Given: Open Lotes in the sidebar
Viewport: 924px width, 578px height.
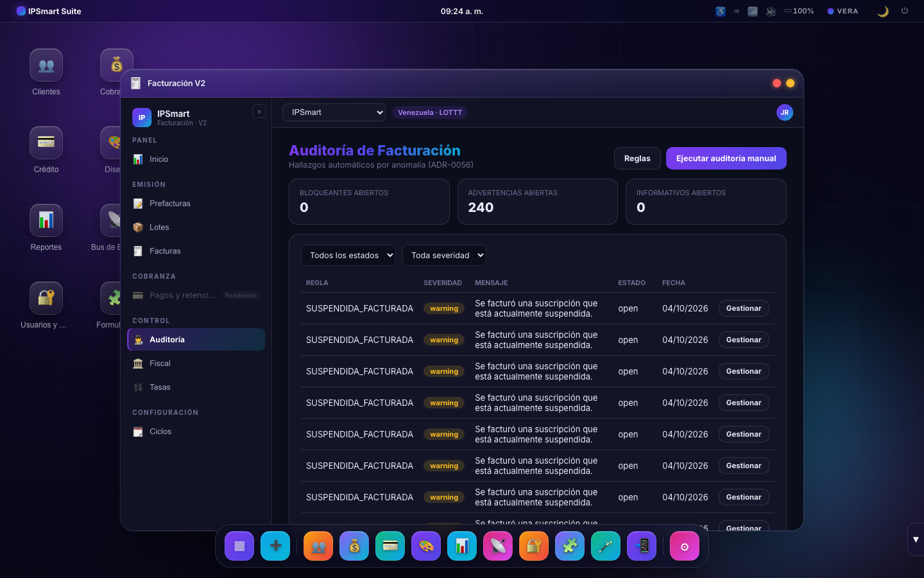Looking at the screenshot, I should tap(196, 227).
